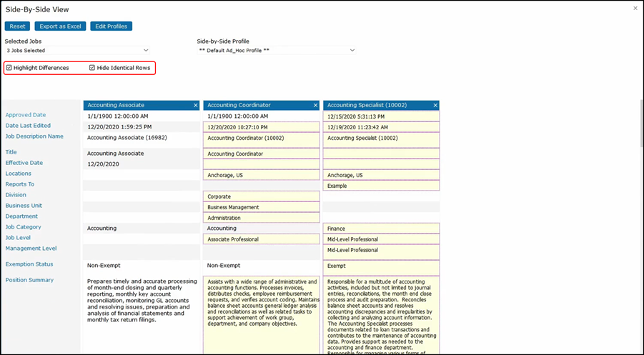Expand the Side-by-Side Profile dropdown

tap(276, 51)
